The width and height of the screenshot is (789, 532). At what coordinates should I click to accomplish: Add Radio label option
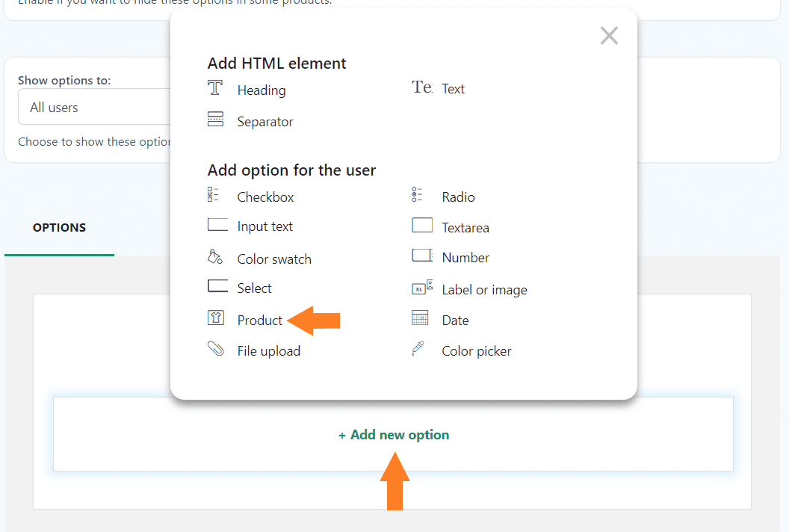459,197
